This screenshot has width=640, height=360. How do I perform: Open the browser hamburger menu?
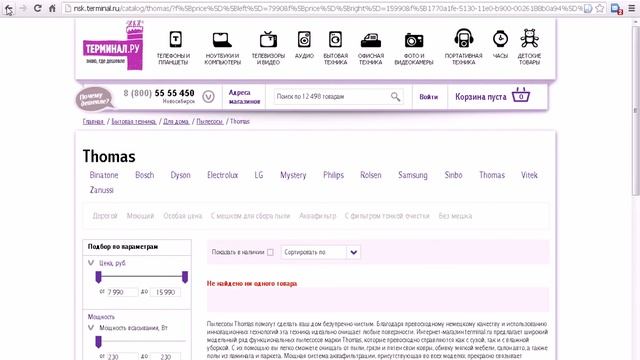(631, 8)
